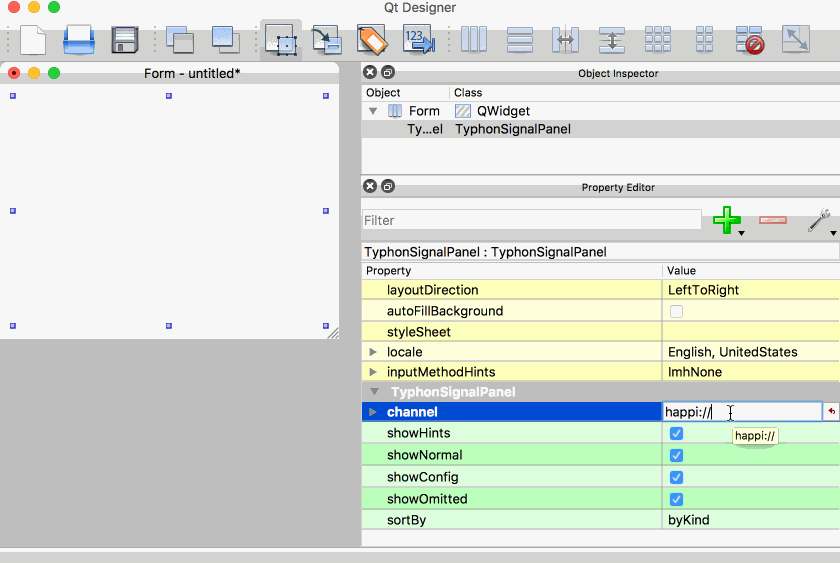Select the Edit Widgets mode tool
The image size is (840, 563).
coord(281,40)
